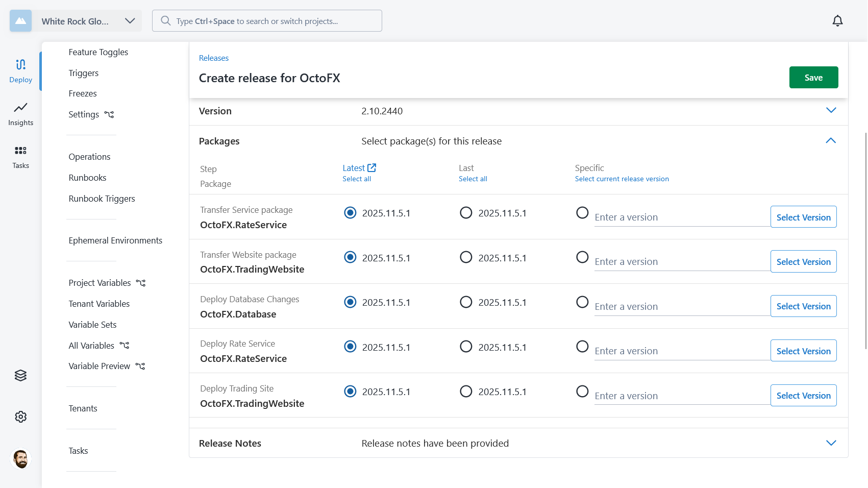Click the green Save button
This screenshot has width=868, height=488.
pyautogui.click(x=813, y=78)
